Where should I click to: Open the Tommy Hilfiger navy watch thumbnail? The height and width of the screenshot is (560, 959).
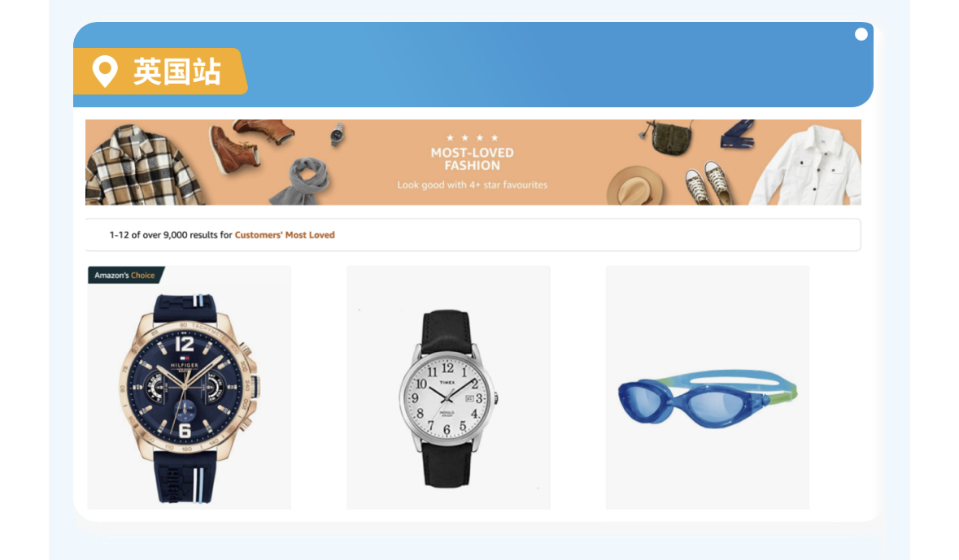(189, 388)
